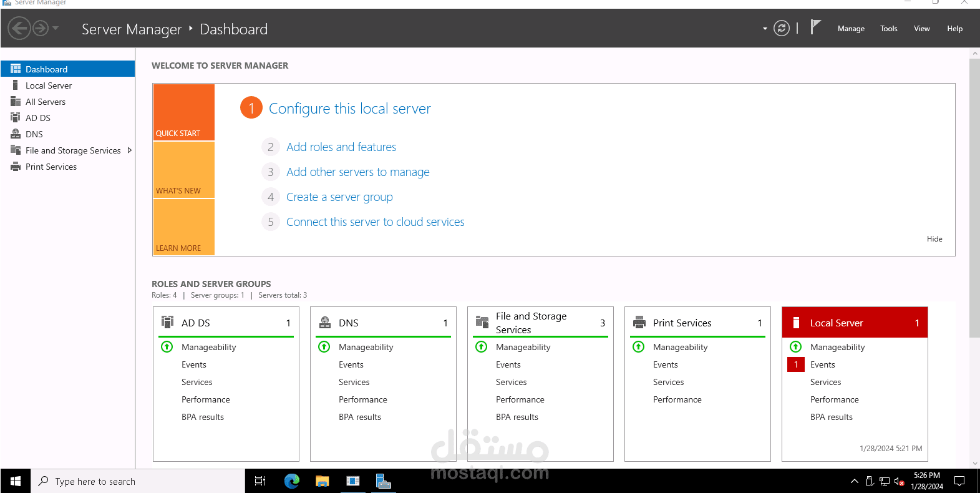
Task: Open the Manage menu
Action: [x=851, y=29]
